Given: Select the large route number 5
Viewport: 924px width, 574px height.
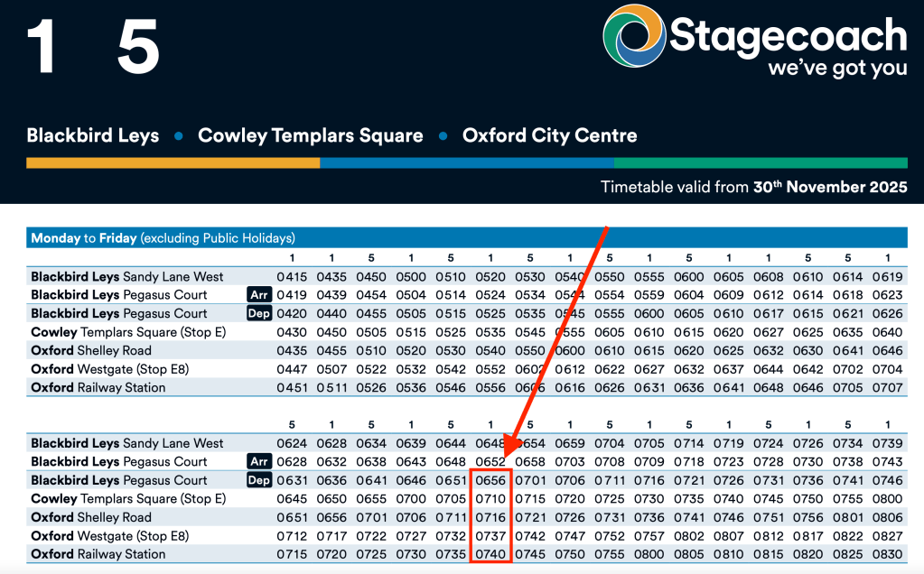Looking at the screenshot, I should coord(138,47).
